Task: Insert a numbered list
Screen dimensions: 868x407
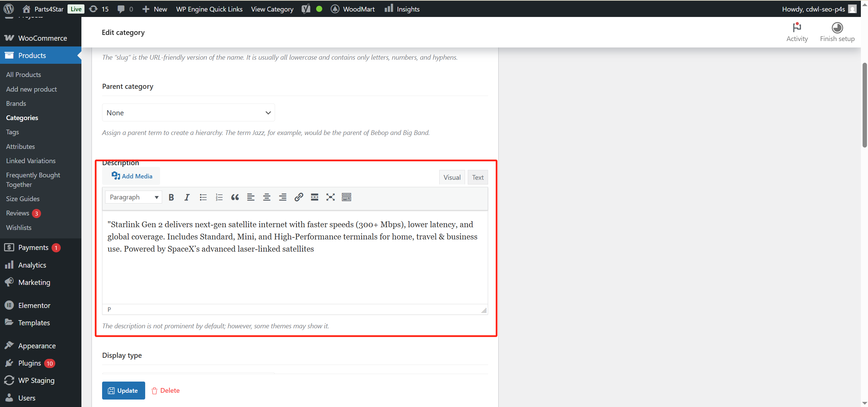Action: [x=219, y=197]
